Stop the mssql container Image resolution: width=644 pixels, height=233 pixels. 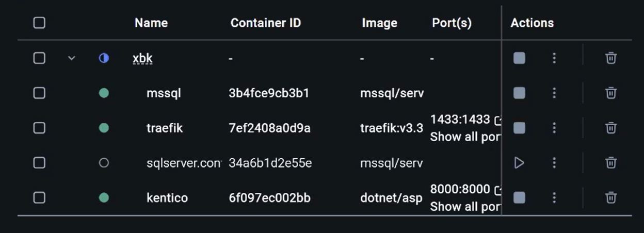pos(519,93)
